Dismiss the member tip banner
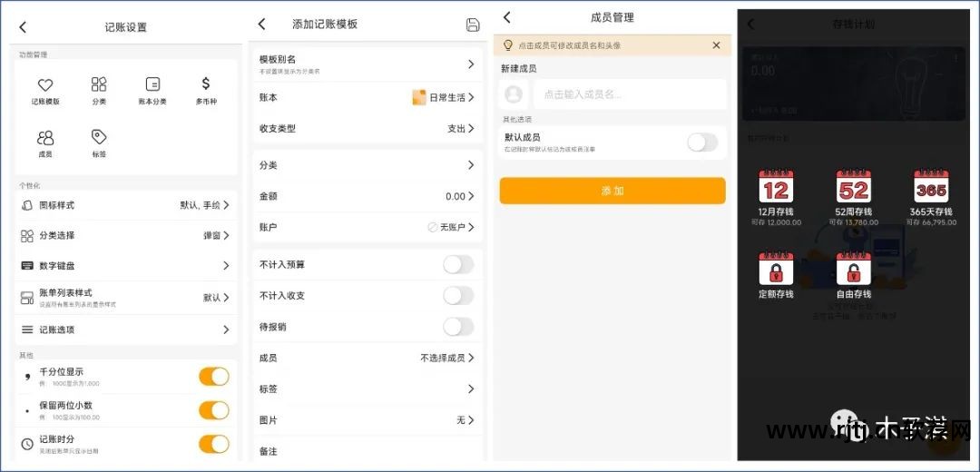The height and width of the screenshot is (472, 980). 716,45
